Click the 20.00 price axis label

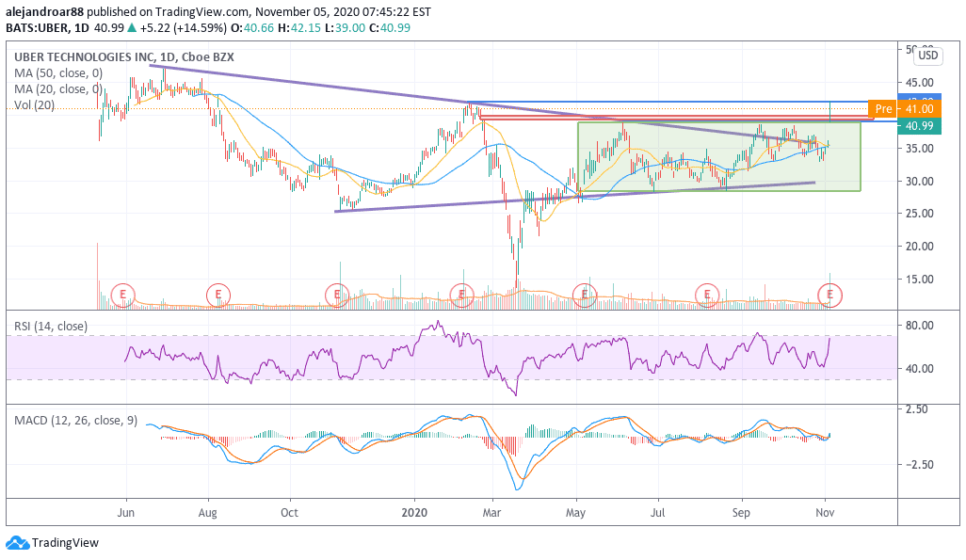coord(919,247)
